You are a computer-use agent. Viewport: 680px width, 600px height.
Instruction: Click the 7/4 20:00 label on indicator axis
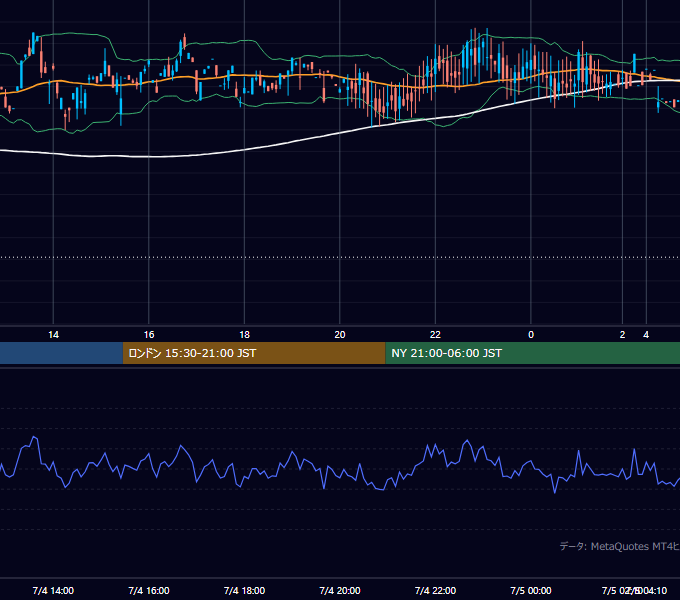point(340,591)
